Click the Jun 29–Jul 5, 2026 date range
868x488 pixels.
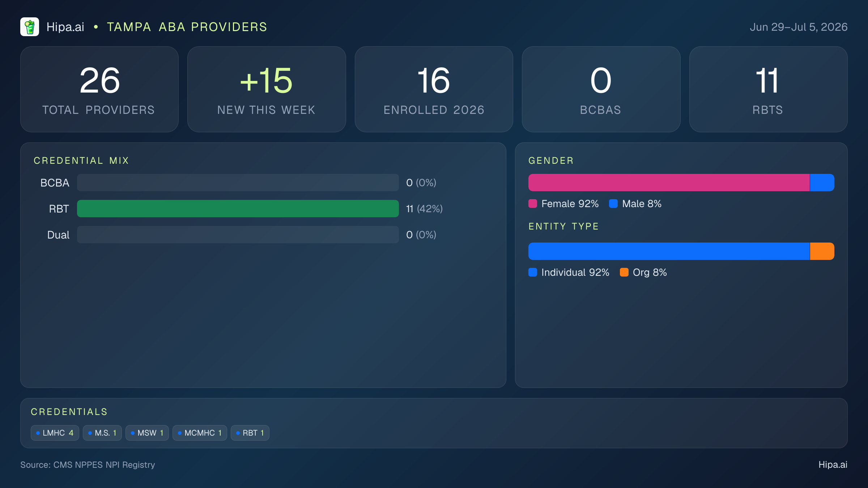pyautogui.click(x=799, y=27)
